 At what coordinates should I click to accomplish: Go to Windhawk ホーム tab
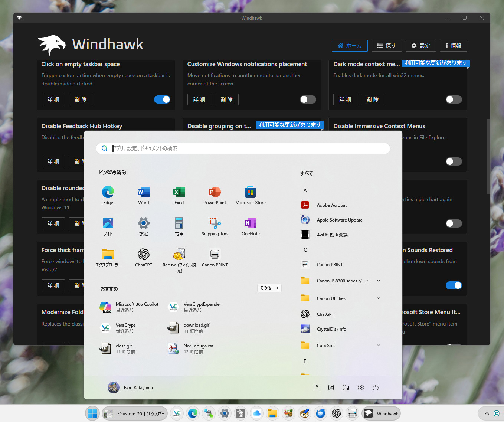[x=350, y=46]
